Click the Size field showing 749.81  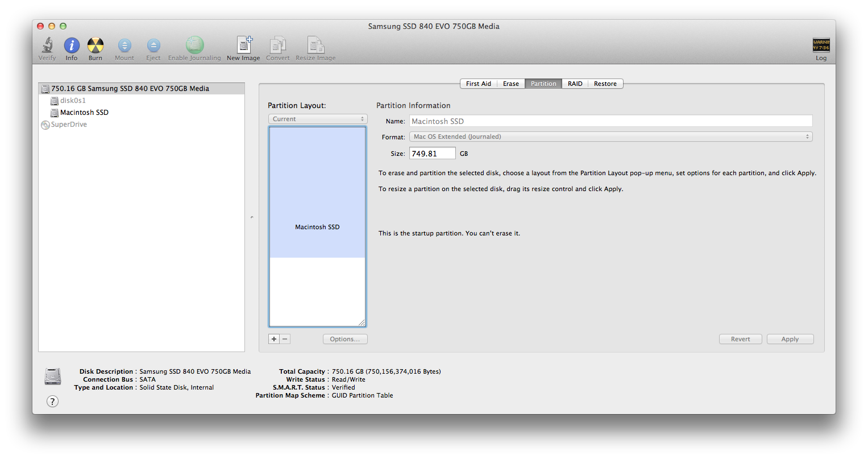(433, 154)
